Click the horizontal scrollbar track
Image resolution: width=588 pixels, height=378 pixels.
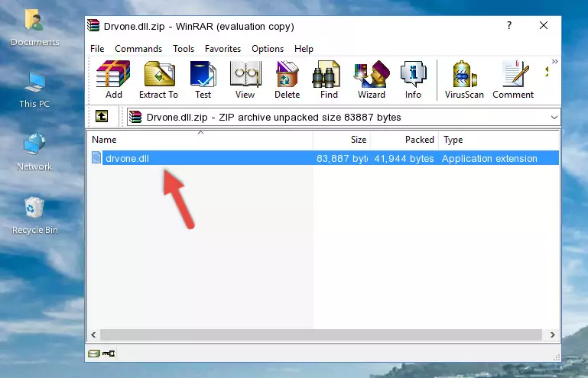coord(321,335)
